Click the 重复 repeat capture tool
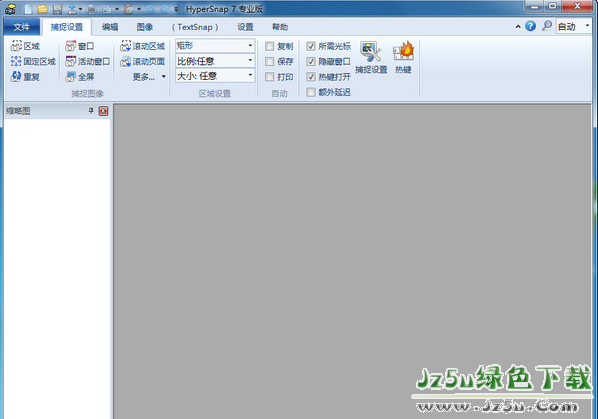Image resolution: width=598 pixels, height=419 pixels. pyautogui.click(x=25, y=77)
